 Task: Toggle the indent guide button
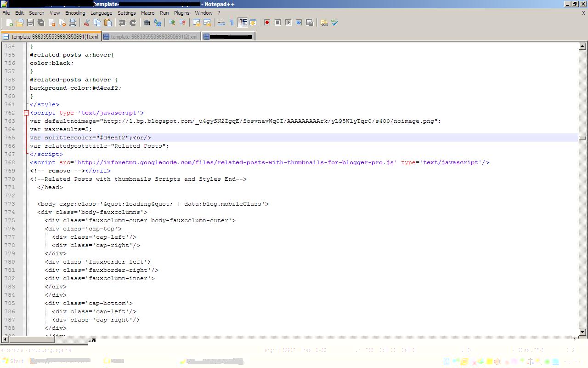click(243, 23)
